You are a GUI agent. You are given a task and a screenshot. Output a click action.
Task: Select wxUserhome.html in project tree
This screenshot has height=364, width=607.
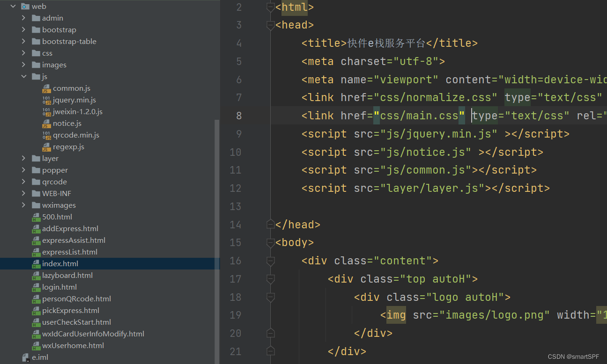click(x=73, y=346)
